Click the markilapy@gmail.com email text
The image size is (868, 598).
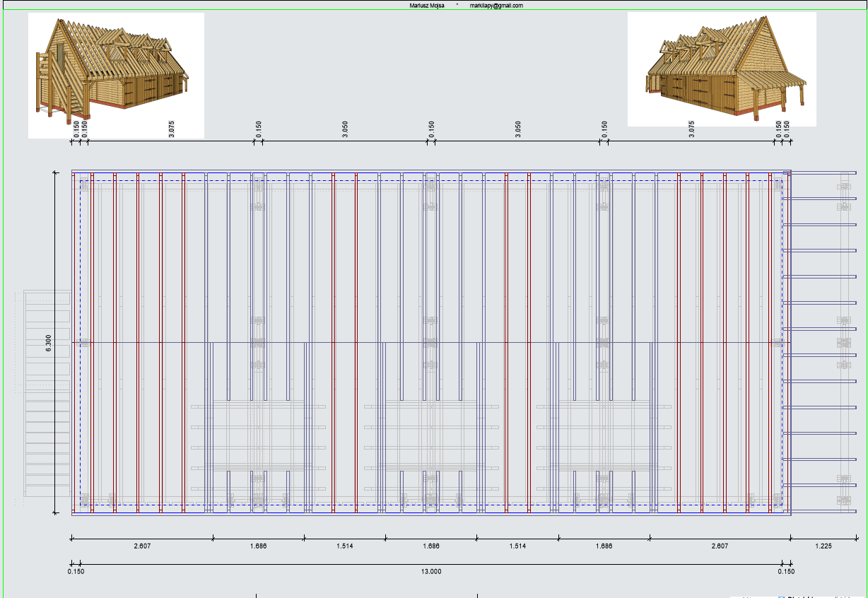pyautogui.click(x=496, y=6)
